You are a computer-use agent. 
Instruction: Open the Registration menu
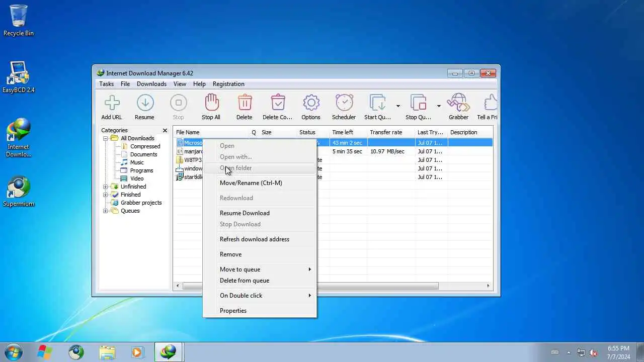228,84
